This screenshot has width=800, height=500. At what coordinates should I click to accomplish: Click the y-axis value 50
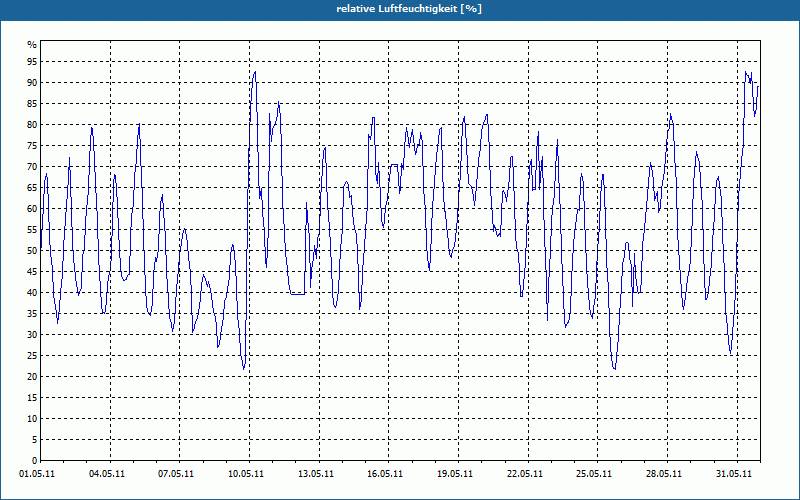tap(32, 251)
